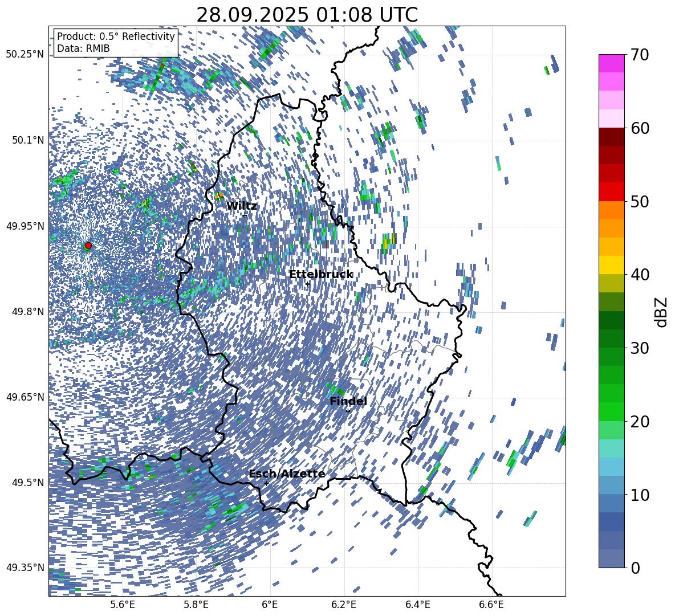This screenshot has height=616, width=675.
Task: Click the 70 tick on colorbar
Action: tap(640, 55)
